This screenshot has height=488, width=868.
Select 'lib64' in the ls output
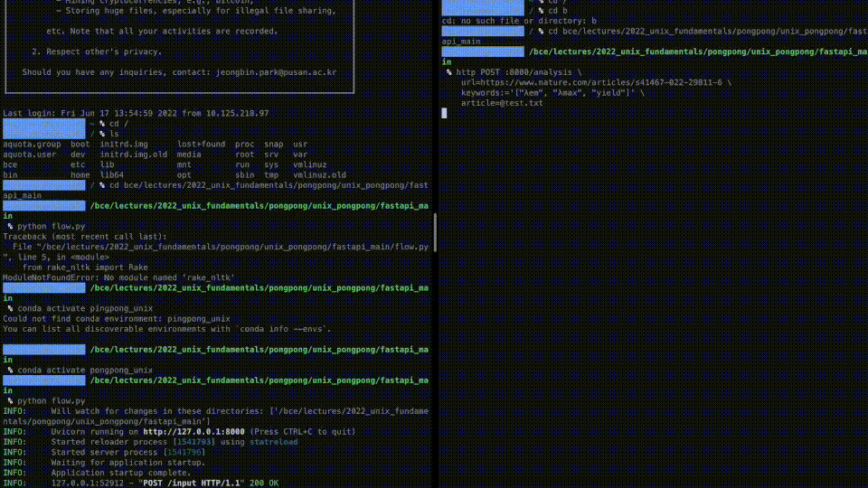[x=112, y=175]
